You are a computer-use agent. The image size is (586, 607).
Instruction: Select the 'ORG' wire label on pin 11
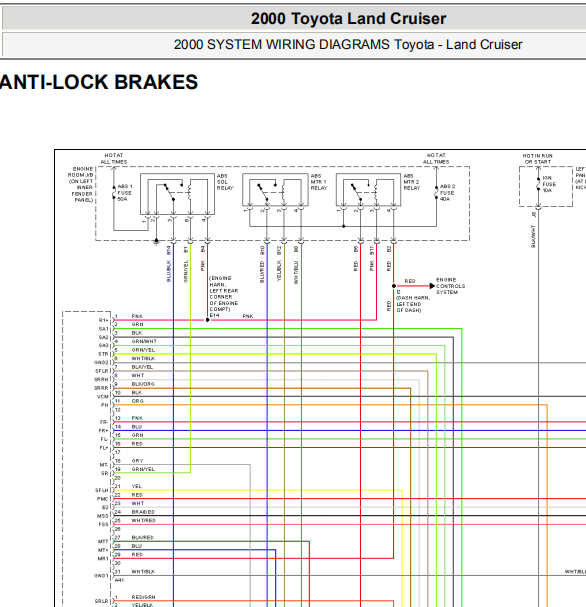tap(137, 401)
